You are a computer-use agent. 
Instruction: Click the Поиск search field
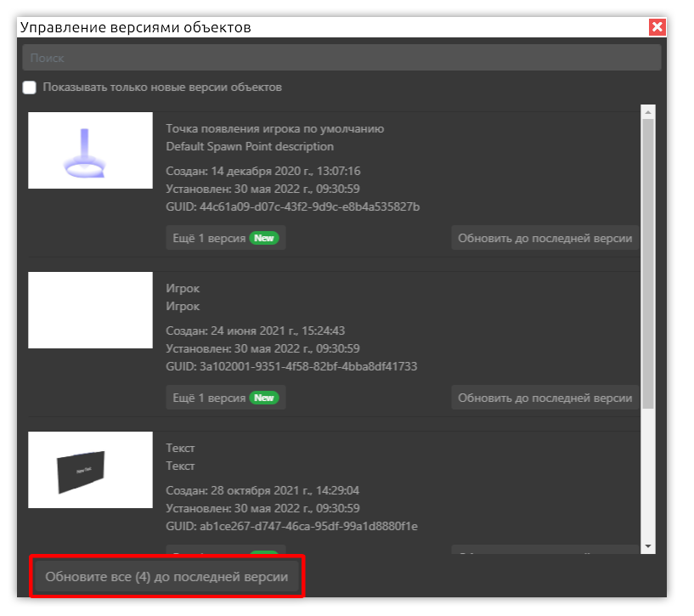pyautogui.click(x=341, y=58)
